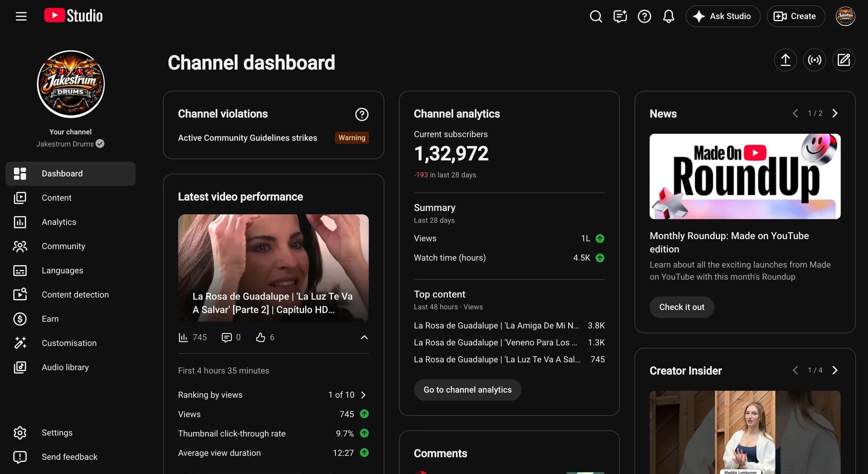
Task: Open Content detection in the sidebar
Action: (x=71, y=295)
